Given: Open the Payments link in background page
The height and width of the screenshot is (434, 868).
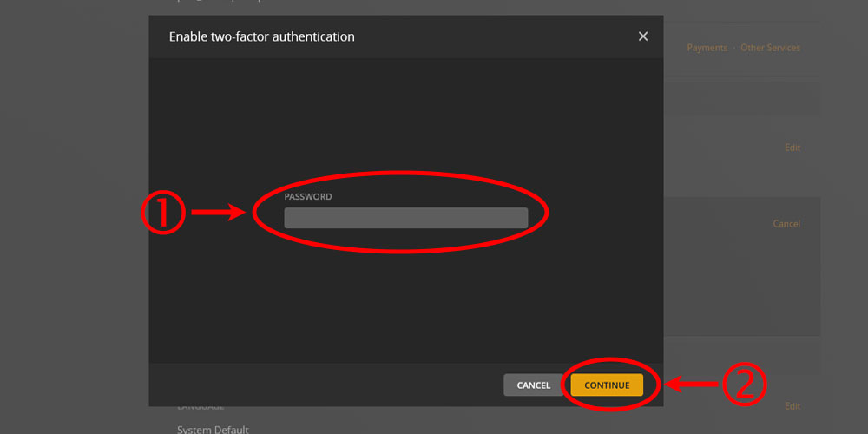Looking at the screenshot, I should (x=707, y=48).
